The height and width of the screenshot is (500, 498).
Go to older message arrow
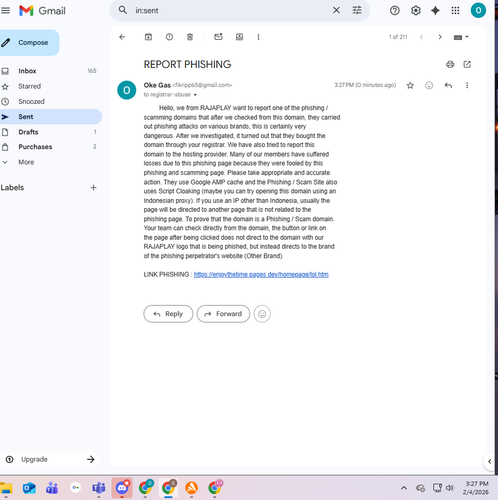(x=440, y=37)
